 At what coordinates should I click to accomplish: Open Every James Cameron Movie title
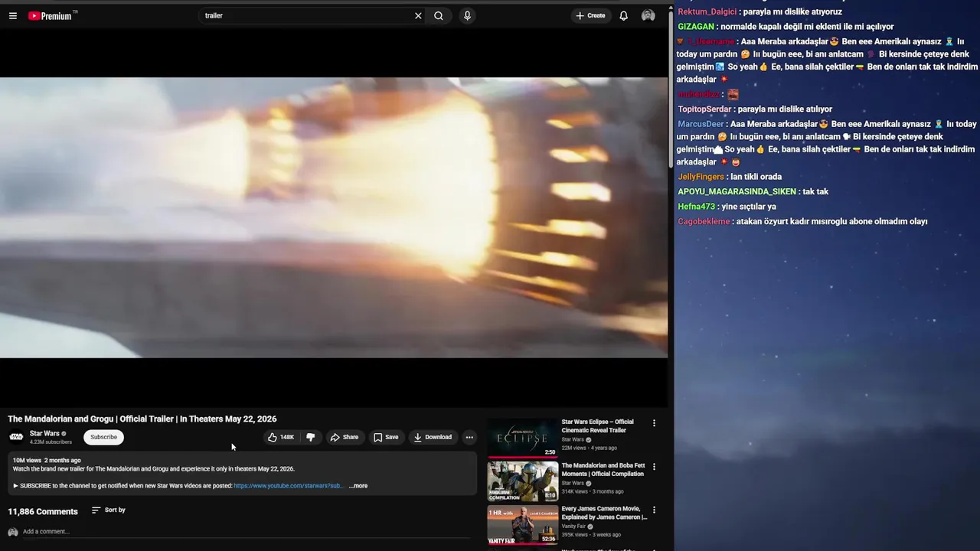tap(604, 513)
